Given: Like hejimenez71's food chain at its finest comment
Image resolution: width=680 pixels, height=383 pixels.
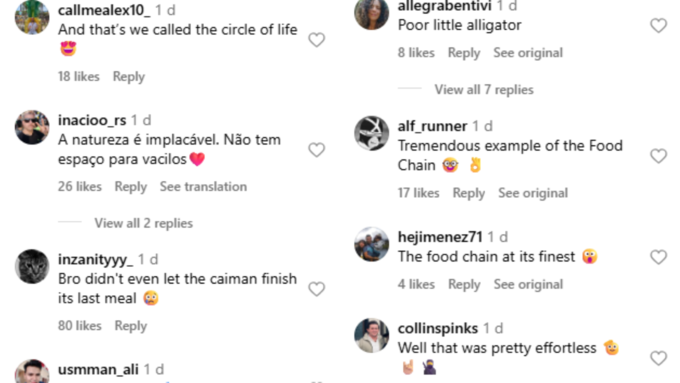Looking at the screenshot, I should [x=658, y=257].
